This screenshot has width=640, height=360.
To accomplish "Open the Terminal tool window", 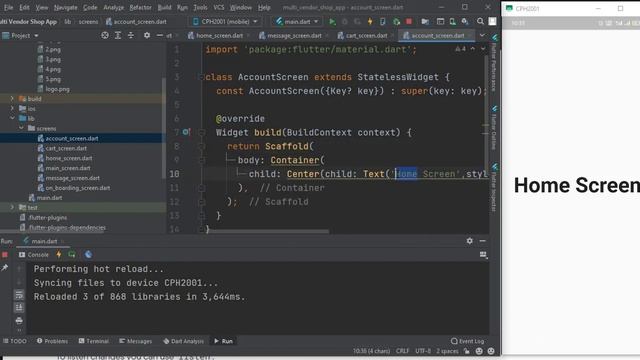I will coord(93,341).
